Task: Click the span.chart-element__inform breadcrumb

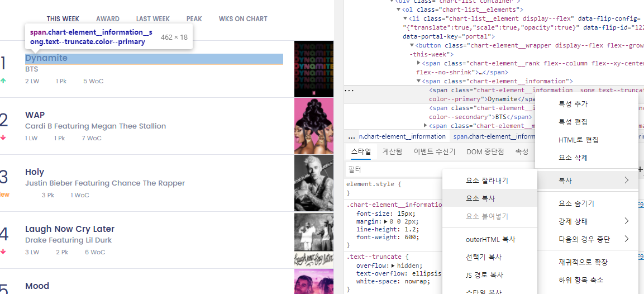Action: click(x=494, y=136)
